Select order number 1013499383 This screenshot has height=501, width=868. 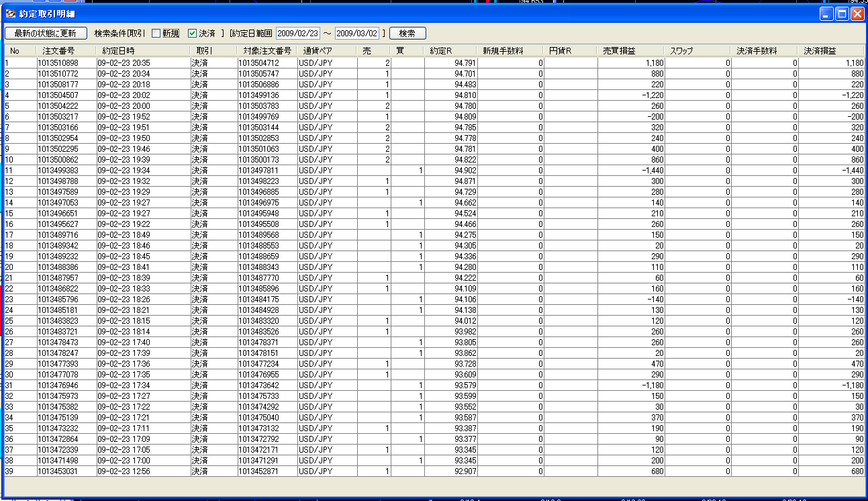(x=58, y=170)
